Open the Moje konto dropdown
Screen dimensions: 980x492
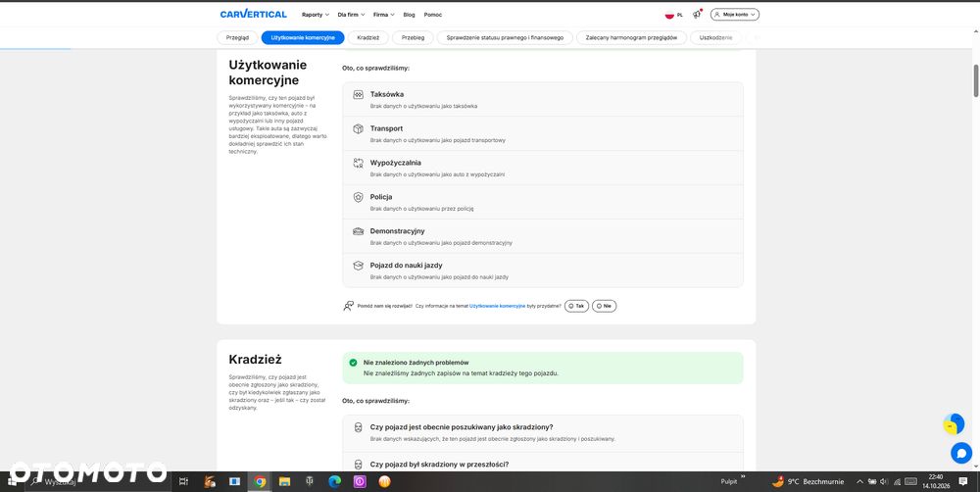(x=734, y=15)
